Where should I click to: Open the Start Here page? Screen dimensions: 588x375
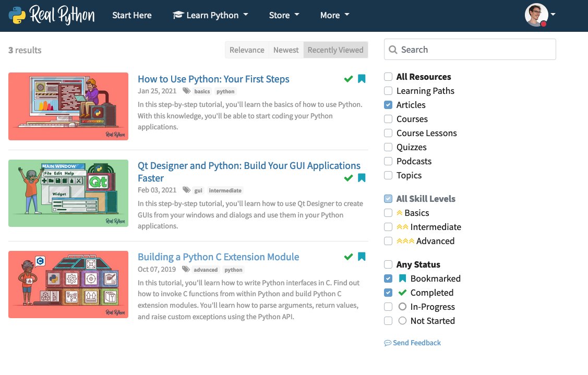click(x=132, y=15)
